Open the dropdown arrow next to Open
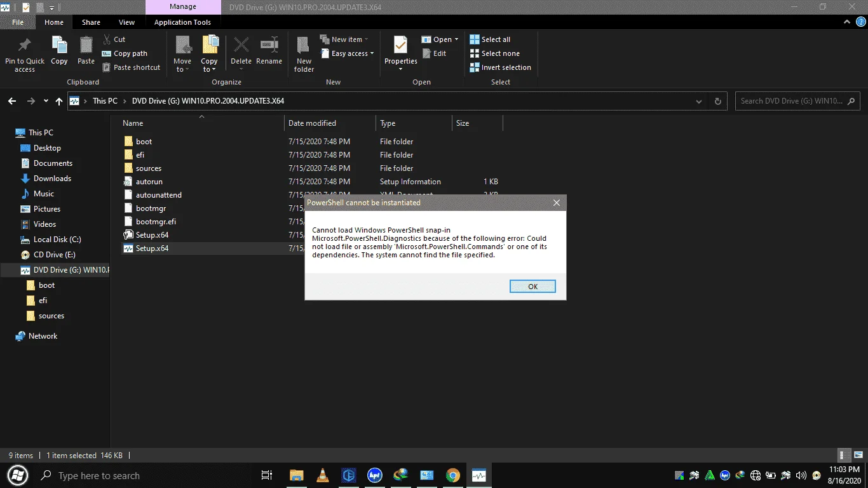868x488 pixels. [x=456, y=39]
